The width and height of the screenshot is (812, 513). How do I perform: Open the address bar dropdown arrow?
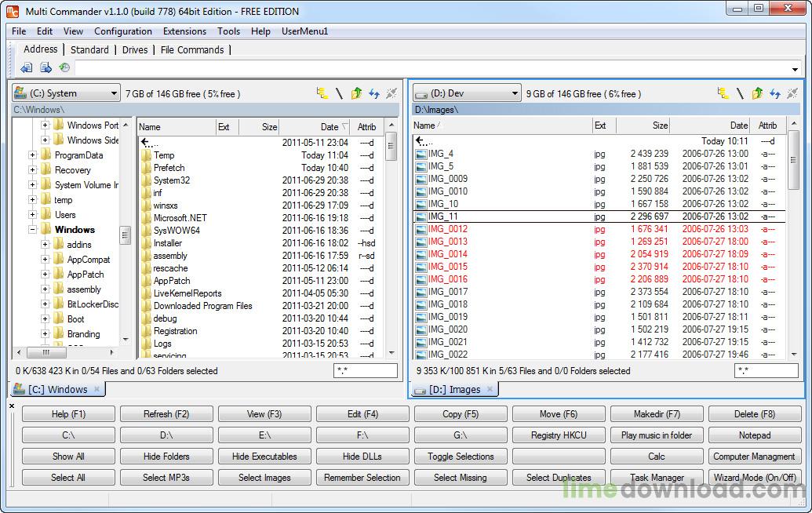(x=795, y=69)
